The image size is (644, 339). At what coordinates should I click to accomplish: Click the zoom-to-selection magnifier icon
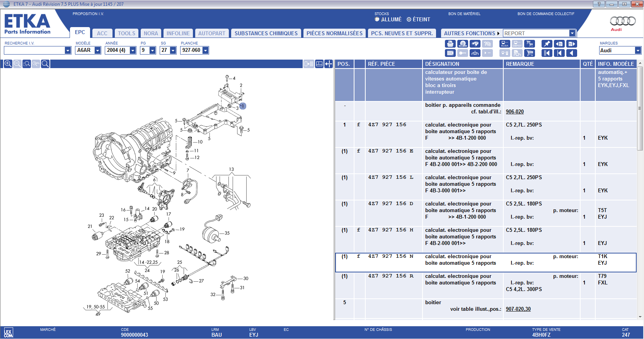26,64
